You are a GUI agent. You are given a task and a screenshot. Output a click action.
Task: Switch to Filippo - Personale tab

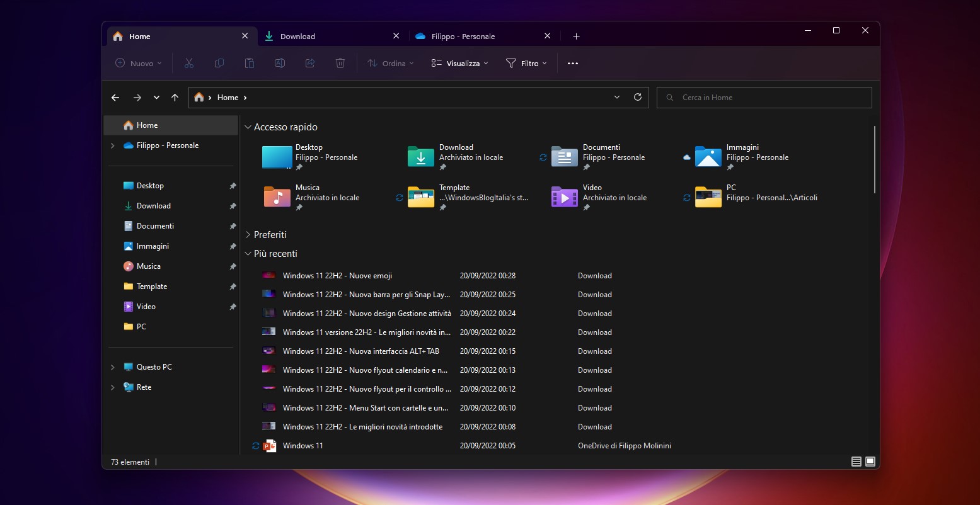coord(484,37)
